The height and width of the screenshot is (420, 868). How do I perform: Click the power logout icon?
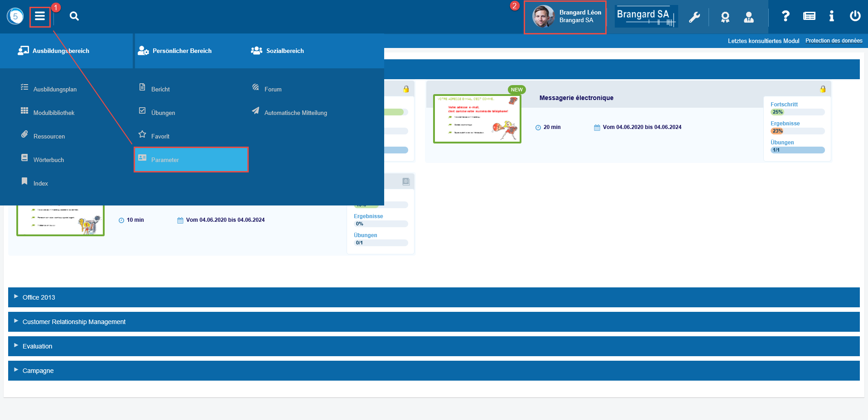tap(855, 16)
